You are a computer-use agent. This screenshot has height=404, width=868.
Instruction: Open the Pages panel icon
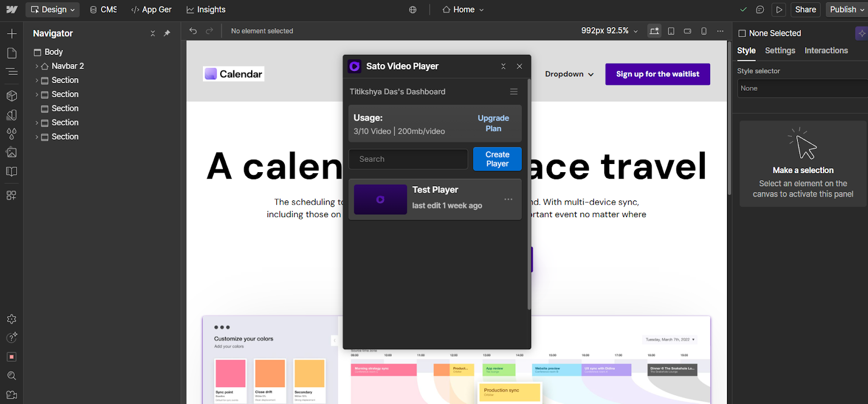(11, 53)
